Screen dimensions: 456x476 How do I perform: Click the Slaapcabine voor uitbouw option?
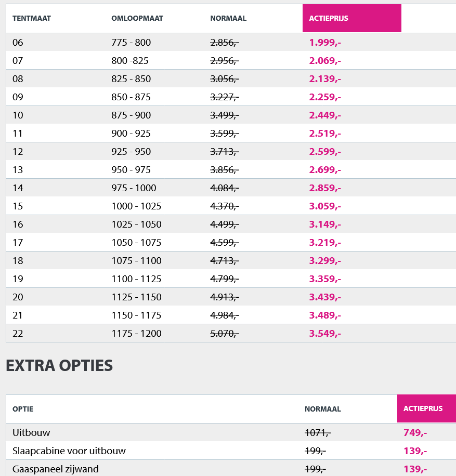(x=69, y=451)
